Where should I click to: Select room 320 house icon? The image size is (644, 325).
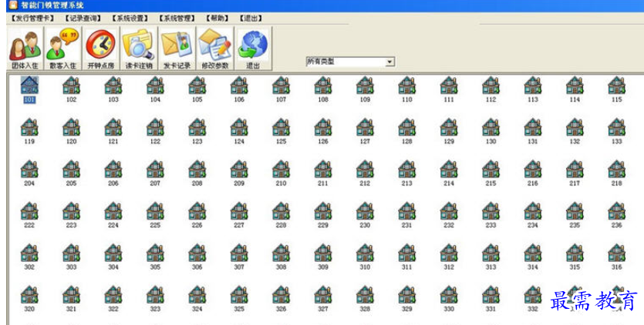click(x=29, y=295)
